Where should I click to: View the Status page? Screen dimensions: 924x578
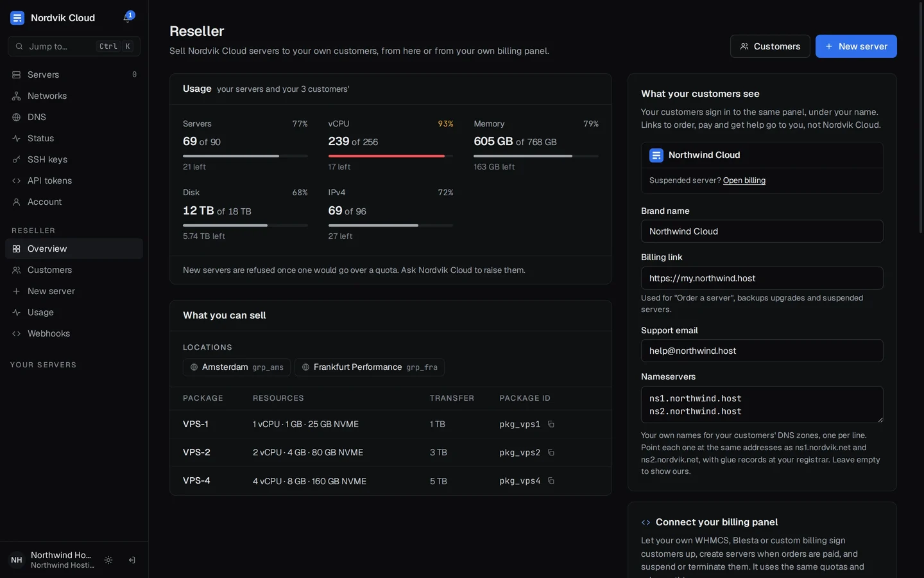[x=74, y=138]
